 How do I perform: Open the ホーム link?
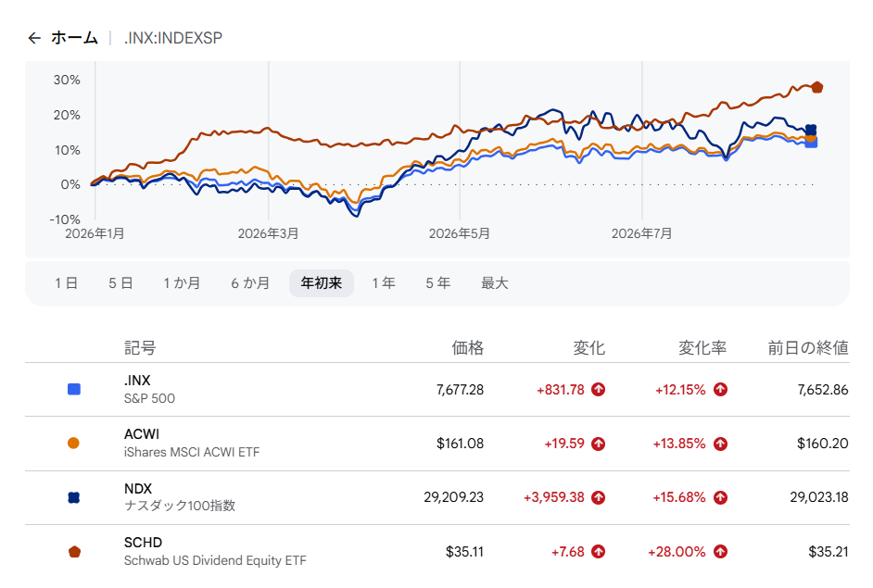coord(75,38)
